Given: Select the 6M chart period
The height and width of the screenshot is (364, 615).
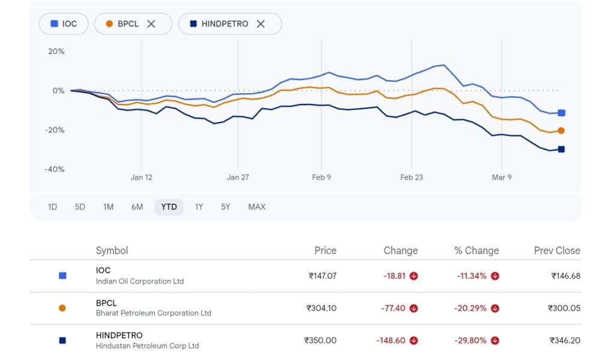Looking at the screenshot, I should tap(137, 207).
